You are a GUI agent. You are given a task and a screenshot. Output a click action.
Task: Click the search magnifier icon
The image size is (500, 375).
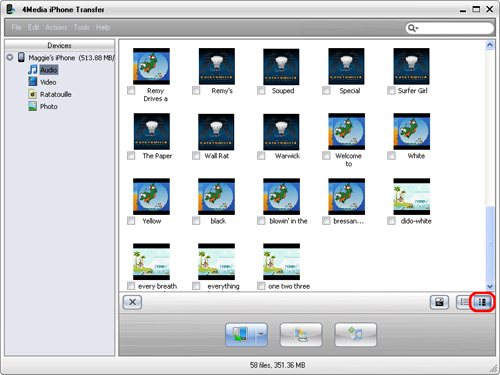pyautogui.click(x=411, y=28)
